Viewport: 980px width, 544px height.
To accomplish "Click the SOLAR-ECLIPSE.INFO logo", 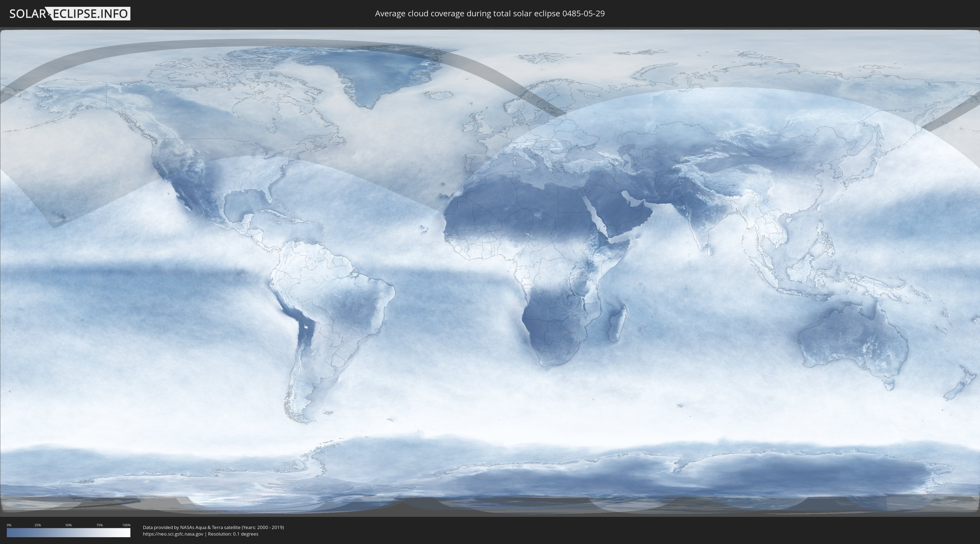I will click(x=70, y=14).
